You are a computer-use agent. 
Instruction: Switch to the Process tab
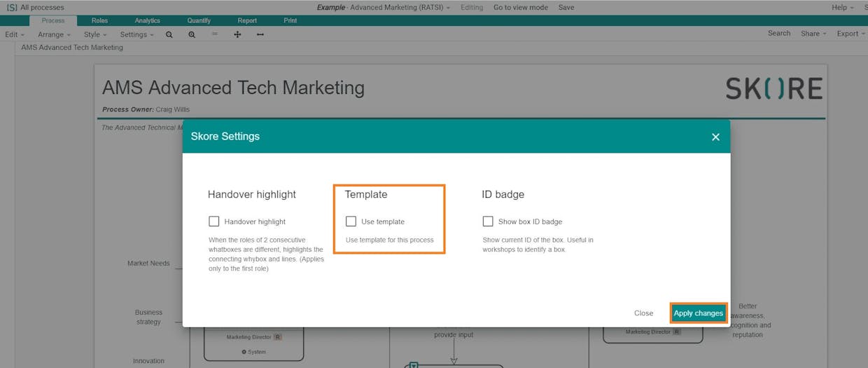[x=53, y=21]
